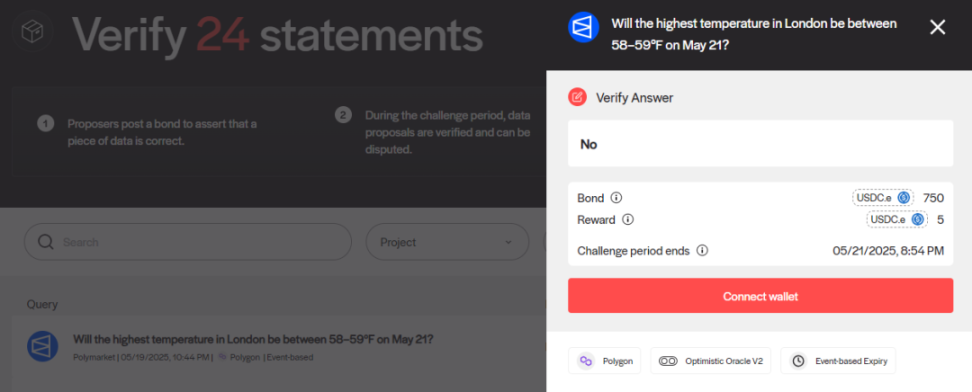Click the Query column header
Viewport: 972px width, 392px height.
(x=42, y=305)
